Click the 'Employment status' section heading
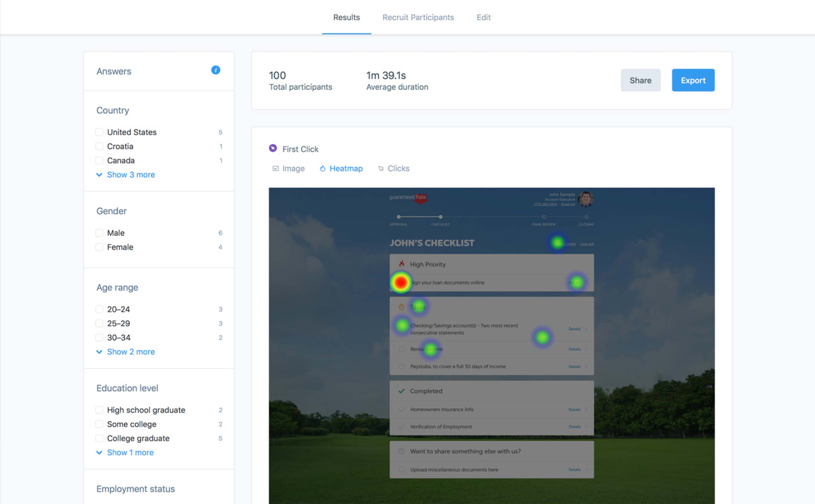 click(136, 489)
